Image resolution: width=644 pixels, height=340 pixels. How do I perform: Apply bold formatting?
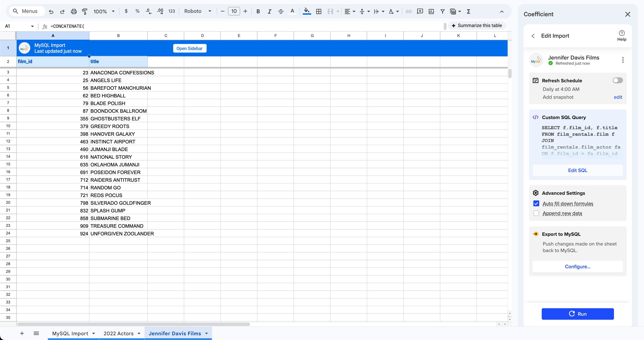coord(258,11)
